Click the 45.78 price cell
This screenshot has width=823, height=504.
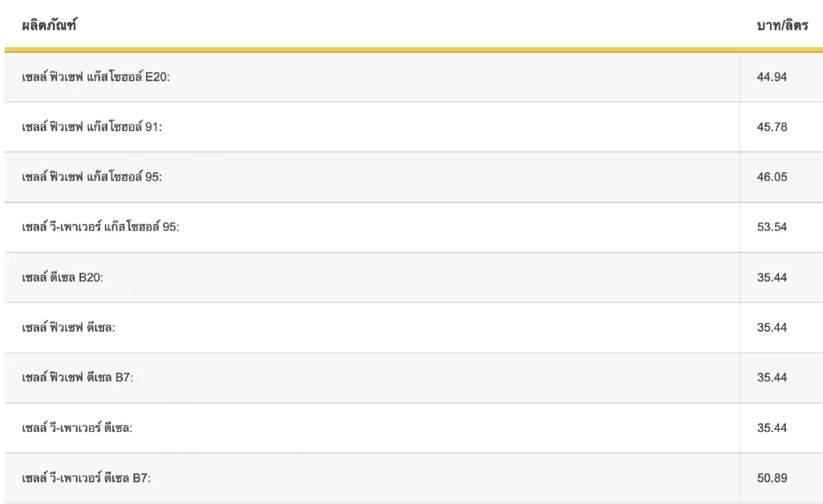772,127
